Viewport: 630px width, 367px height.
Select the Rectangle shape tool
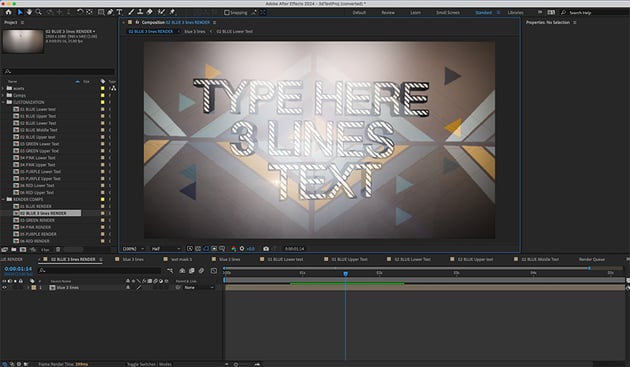point(101,12)
